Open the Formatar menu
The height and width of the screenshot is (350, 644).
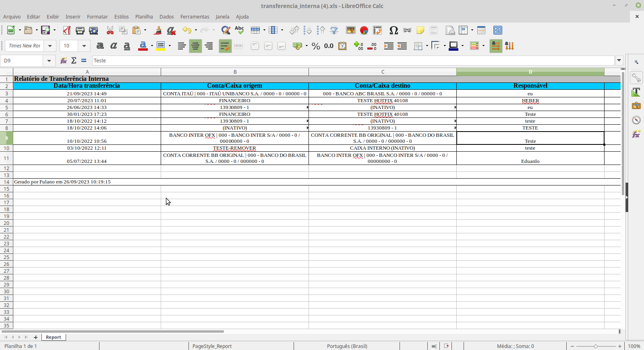click(x=97, y=16)
